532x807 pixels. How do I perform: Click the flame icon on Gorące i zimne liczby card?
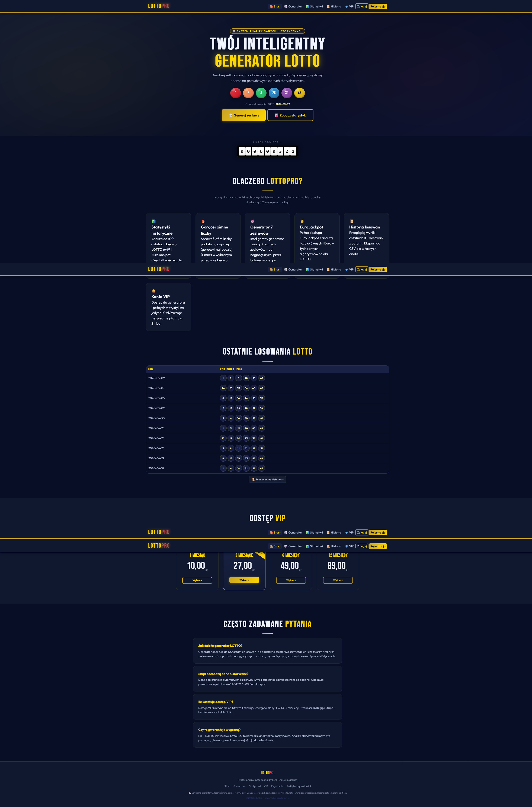(x=203, y=221)
